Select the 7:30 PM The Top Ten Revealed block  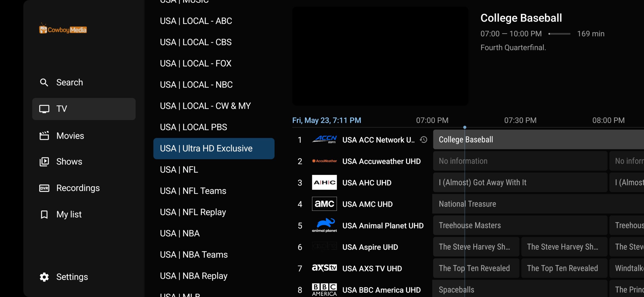[x=564, y=268]
